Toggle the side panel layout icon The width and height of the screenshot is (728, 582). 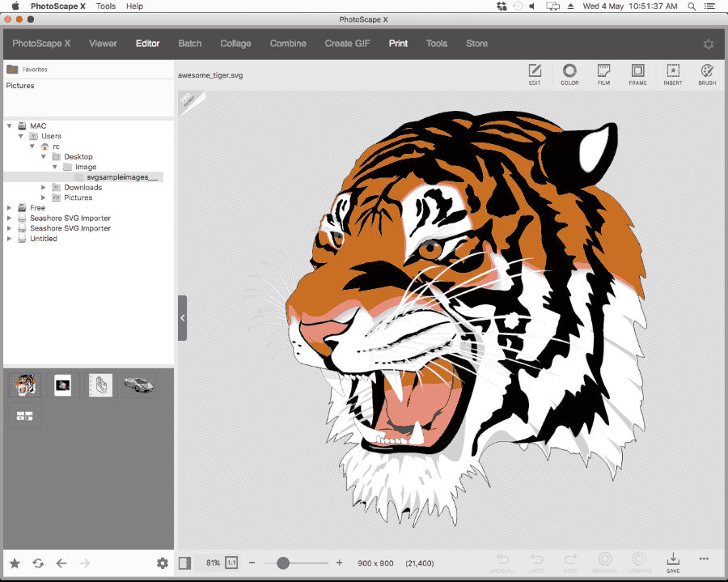click(x=184, y=563)
